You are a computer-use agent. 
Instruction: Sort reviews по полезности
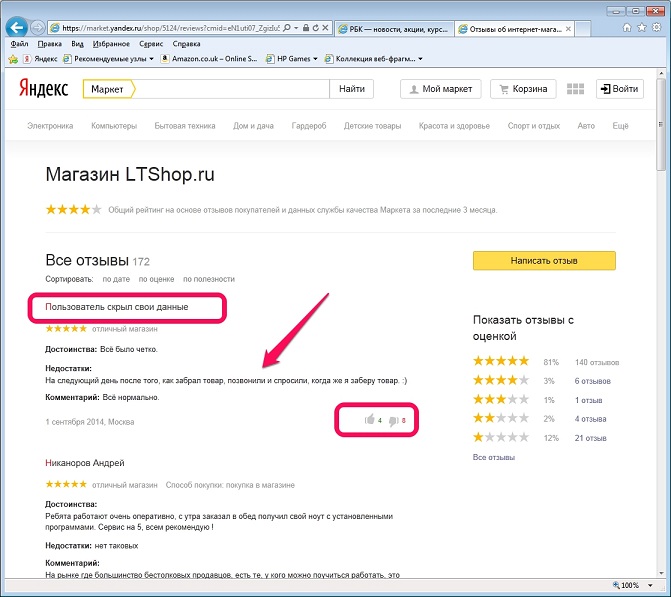209,279
